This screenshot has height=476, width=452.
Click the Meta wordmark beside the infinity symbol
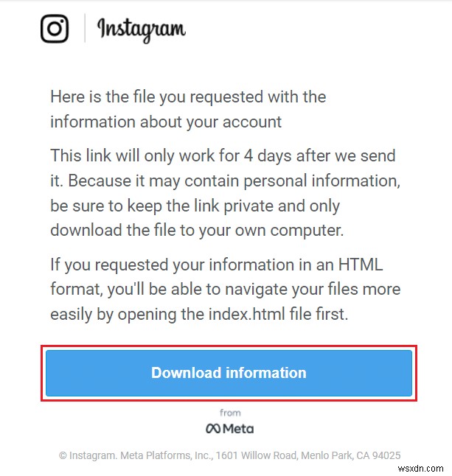point(238,428)
